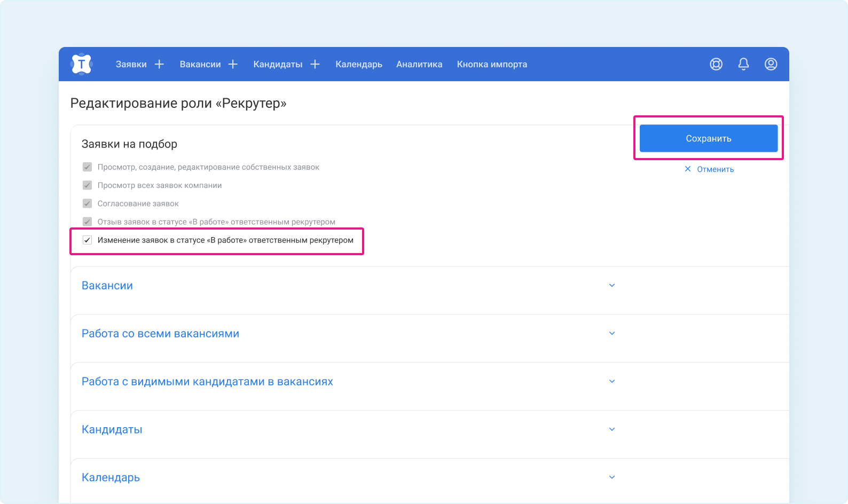The image size is (848, 504).
Task: Expand the Кандидаты section chevron
Action: pos(612,429)
